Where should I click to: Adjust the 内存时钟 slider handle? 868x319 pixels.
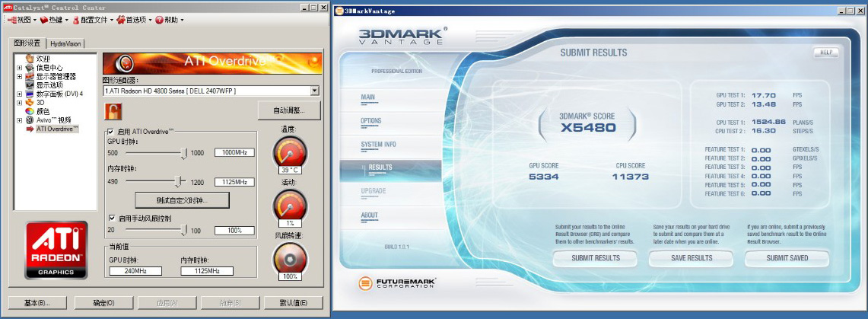click(x=178, y=181)
